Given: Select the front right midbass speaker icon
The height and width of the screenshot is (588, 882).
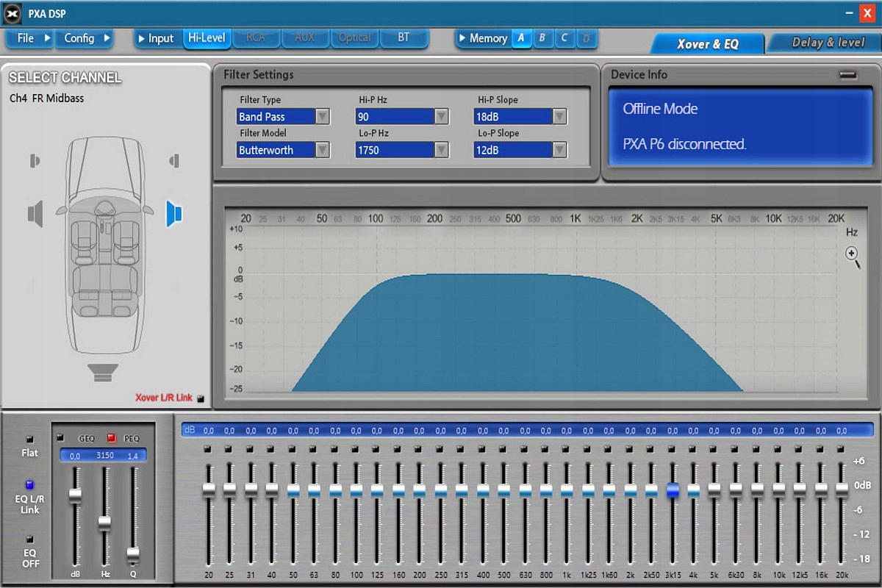Looking at the screenshot, I should (x=173, y=213).
